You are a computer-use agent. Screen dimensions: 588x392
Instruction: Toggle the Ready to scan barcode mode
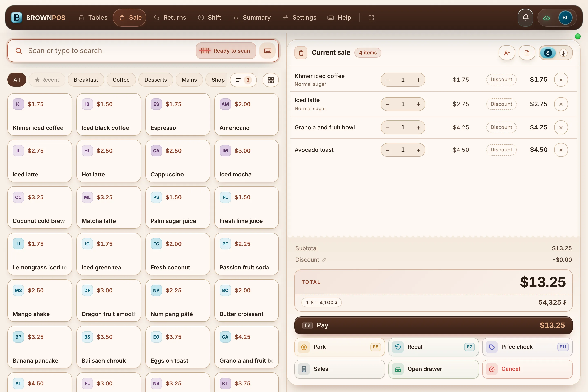tap(226, 51)
